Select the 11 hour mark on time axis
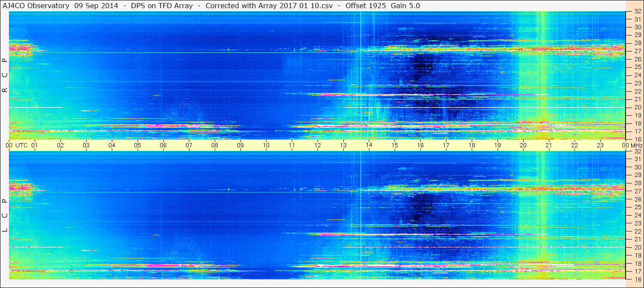Image resolution: width=644 pixels, height=288 pixels. pyautogui.click(x=292, y=145)
